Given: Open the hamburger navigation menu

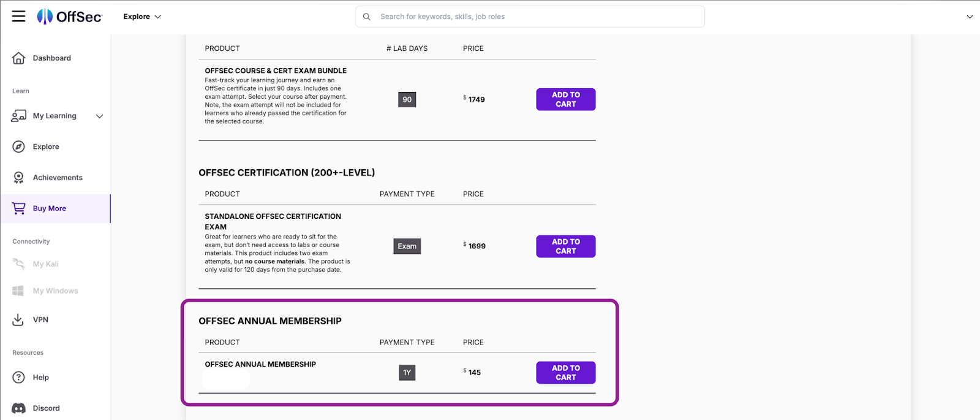Looking at the screenshot, I should coord(18,17).
